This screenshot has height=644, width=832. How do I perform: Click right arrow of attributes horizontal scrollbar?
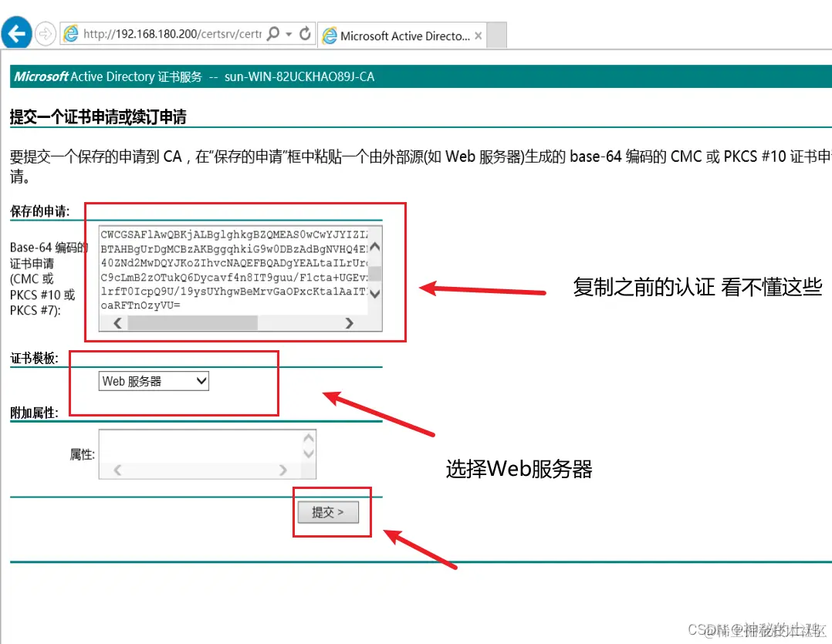point(282,470)
